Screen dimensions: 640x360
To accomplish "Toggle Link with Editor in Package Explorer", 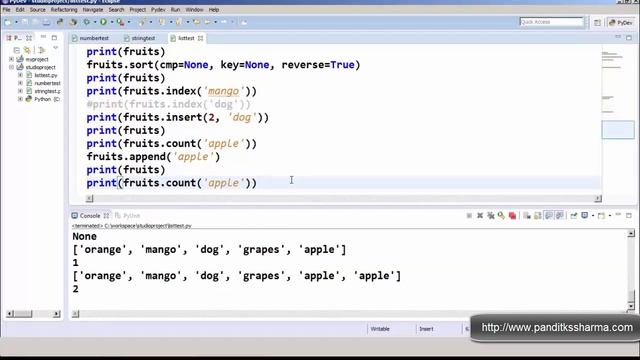I will pos(27,50).
